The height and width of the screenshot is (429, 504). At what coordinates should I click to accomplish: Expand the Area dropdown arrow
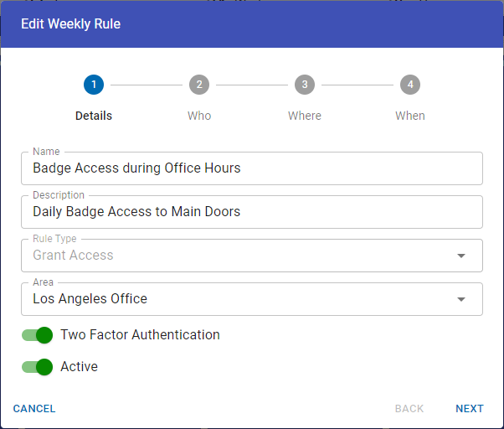pyautogui.click(x=460, y=300)
